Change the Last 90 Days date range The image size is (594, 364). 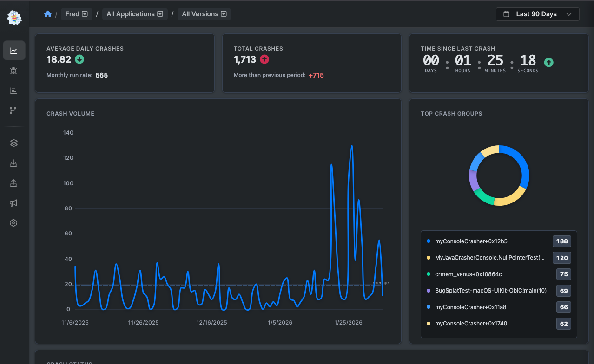(538, 14)
